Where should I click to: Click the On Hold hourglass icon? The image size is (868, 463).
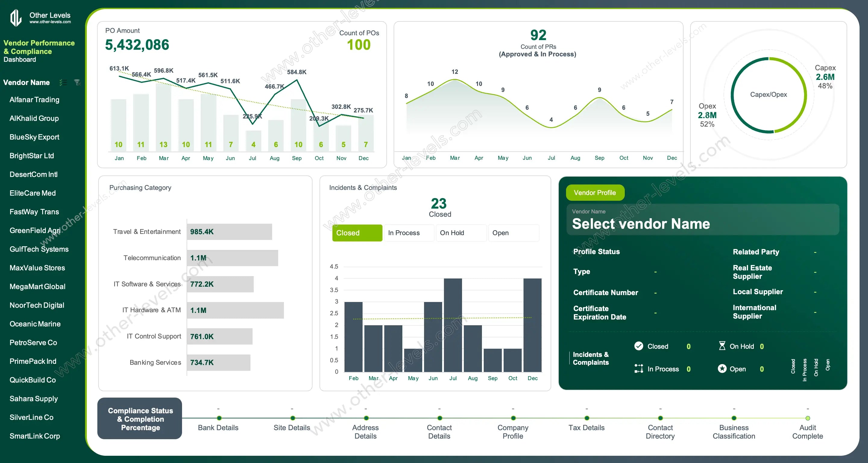pyautogui.click(x=722, y=346)
